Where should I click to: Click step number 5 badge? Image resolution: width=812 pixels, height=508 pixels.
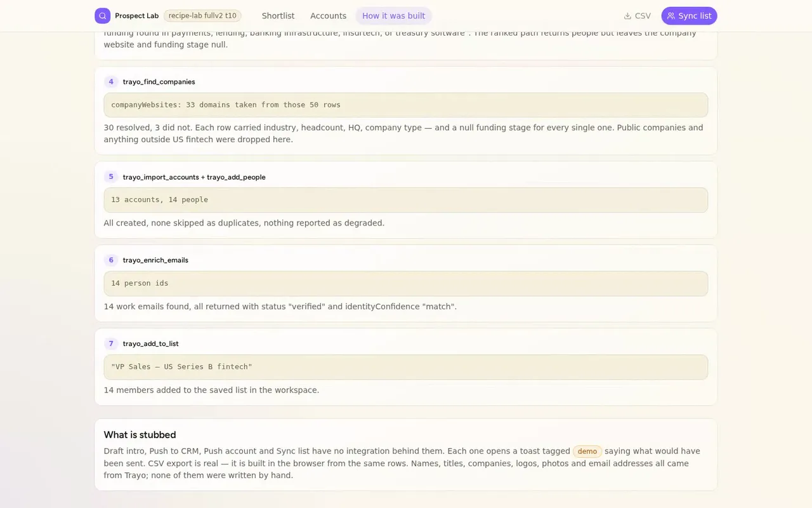111,177
